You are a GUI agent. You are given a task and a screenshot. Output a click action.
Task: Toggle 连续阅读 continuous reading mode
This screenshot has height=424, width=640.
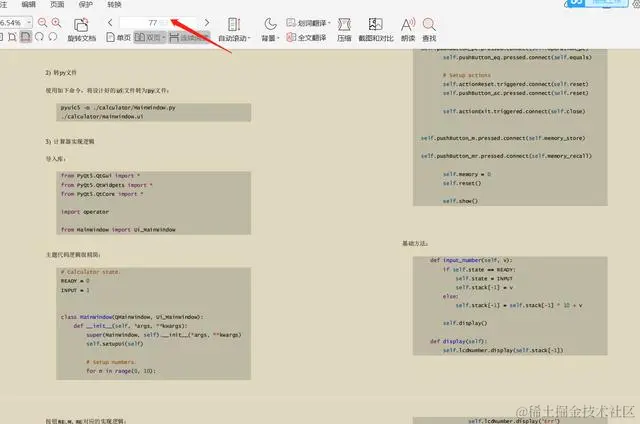point(189,38)
